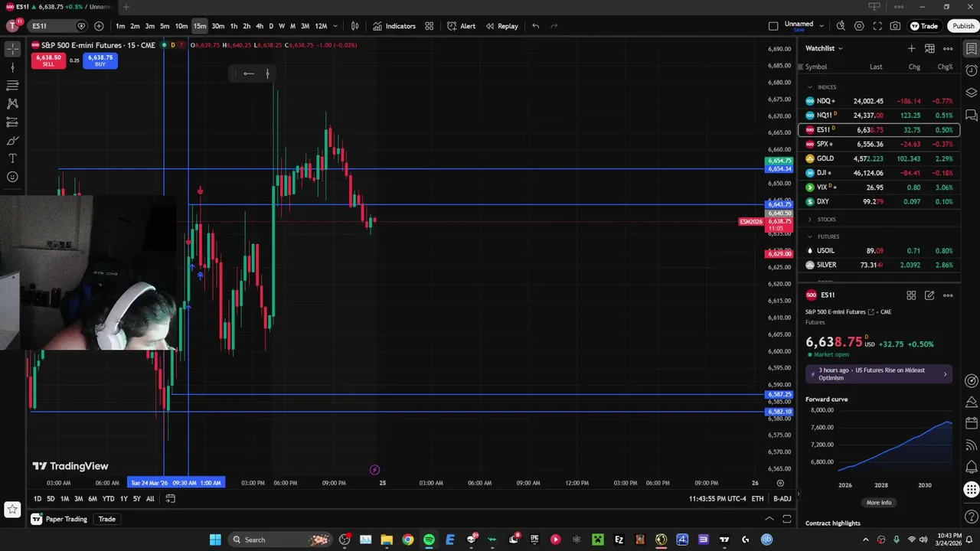
Task: Expand the STOCKS watchlist section
Action: [x=810, y=220]
